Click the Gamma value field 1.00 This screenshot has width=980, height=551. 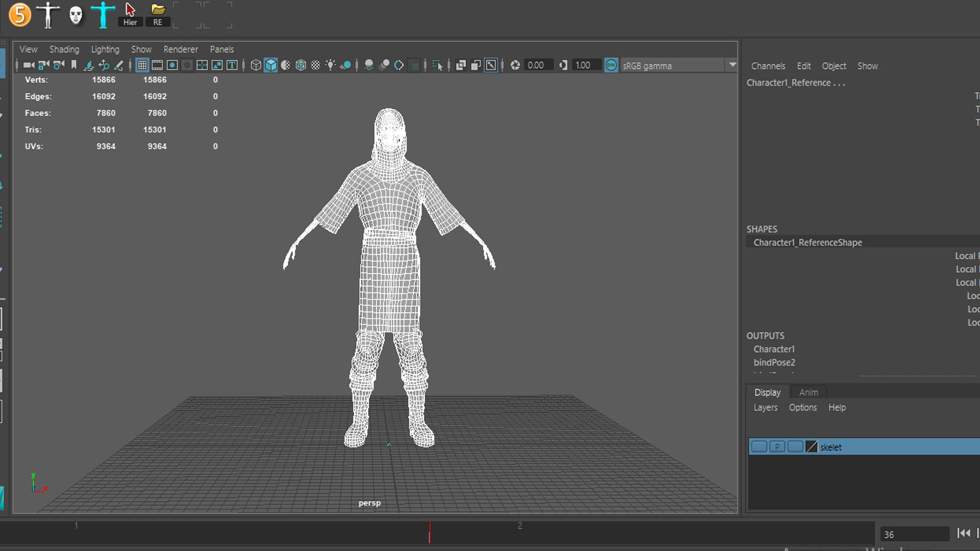pos(586,65)
